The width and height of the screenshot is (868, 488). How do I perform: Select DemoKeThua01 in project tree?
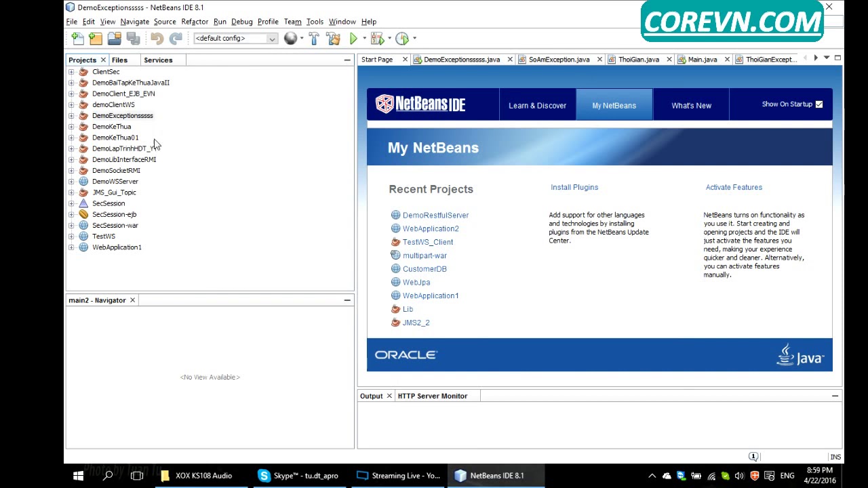coord(115,138)
